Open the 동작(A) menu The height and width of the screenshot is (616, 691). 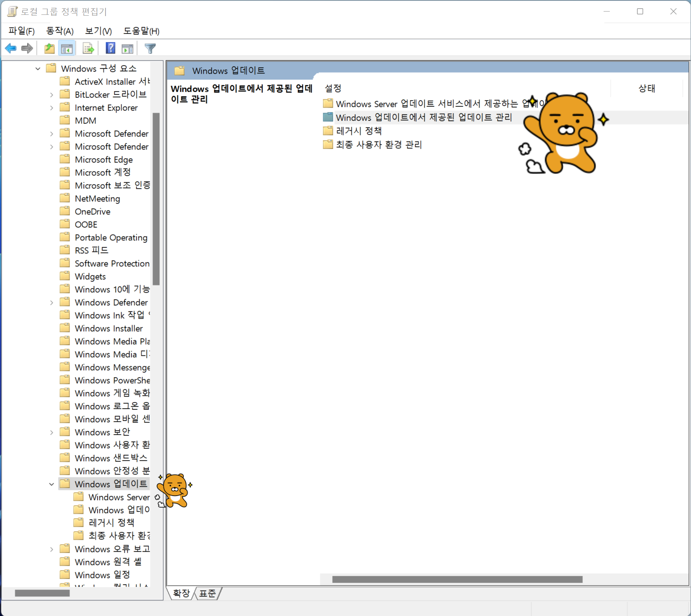point(60,31)
